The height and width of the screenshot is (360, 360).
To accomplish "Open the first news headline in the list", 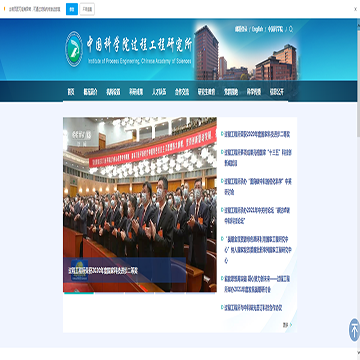I will point(257,134).
